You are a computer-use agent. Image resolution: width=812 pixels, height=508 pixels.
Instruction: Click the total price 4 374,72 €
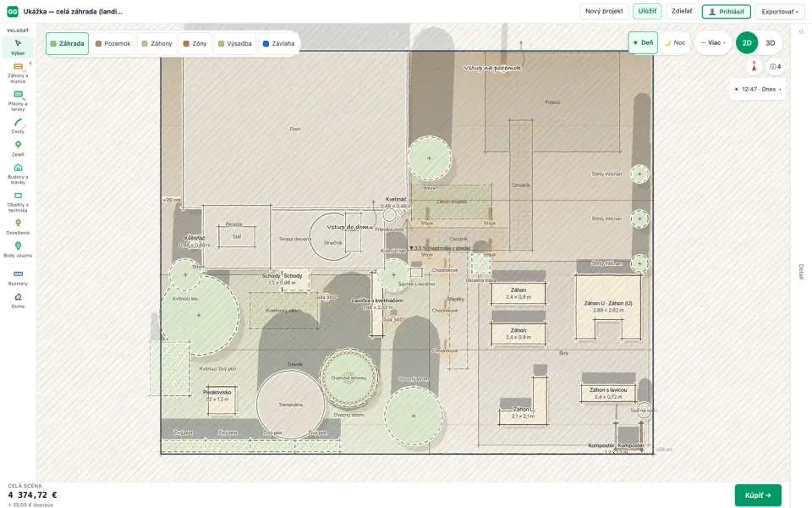point(32,495)
